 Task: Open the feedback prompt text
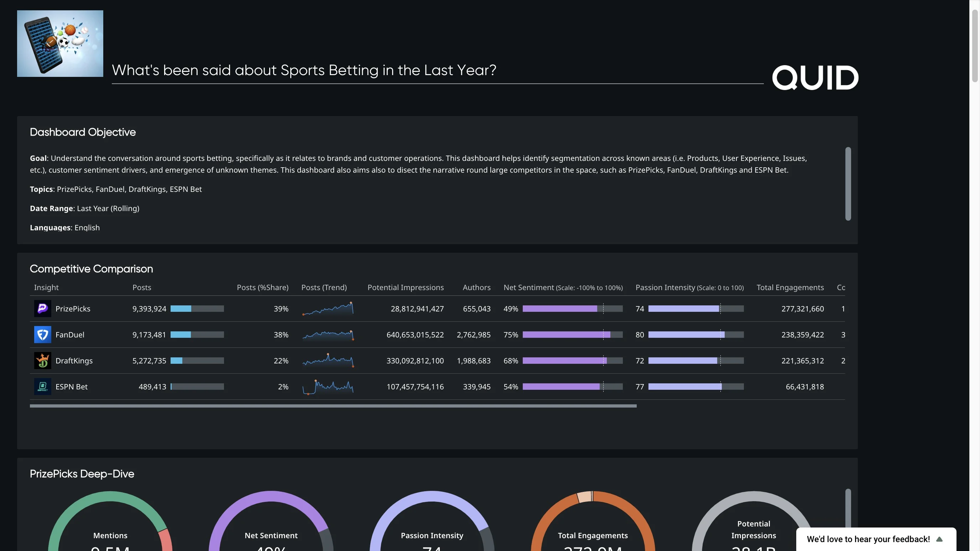click(868, 539)
